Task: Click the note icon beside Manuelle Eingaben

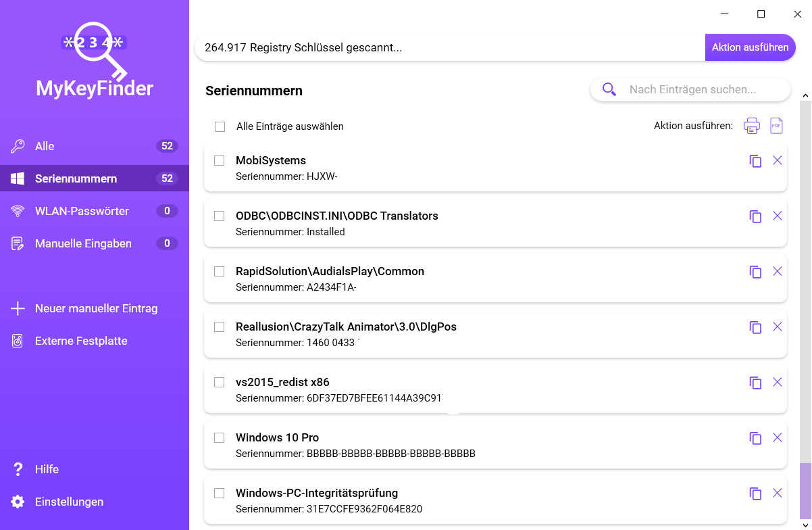Action: [18, 243]
